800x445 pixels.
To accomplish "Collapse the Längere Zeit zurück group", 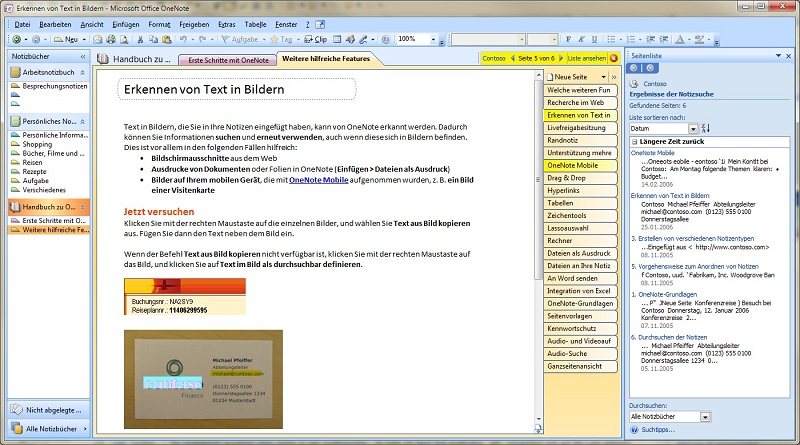I will coord(635,141).
